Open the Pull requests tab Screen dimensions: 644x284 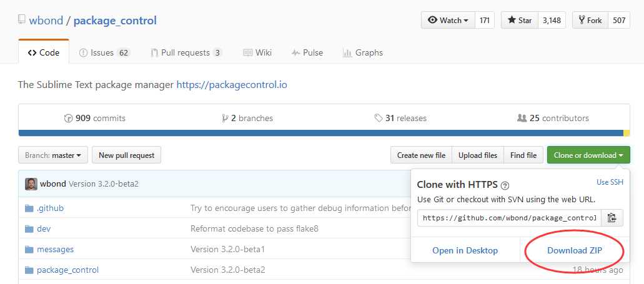186,52
